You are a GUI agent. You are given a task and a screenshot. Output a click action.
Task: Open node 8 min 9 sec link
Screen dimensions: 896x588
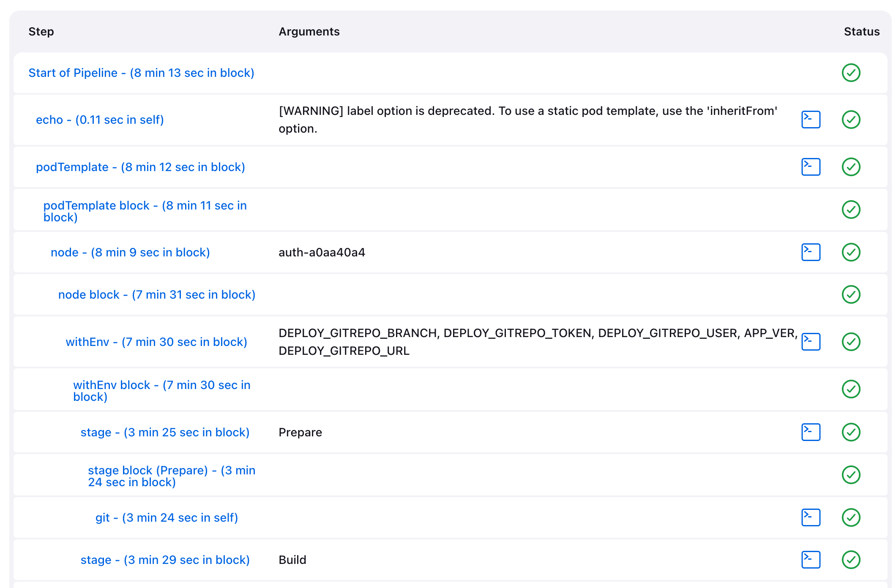coord(130,252)
